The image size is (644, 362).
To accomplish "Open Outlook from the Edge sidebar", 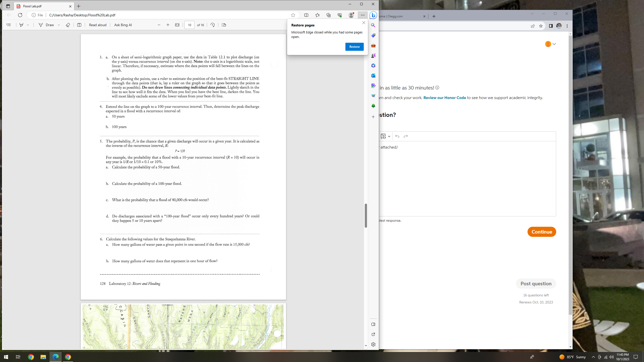I will [373, 76].
